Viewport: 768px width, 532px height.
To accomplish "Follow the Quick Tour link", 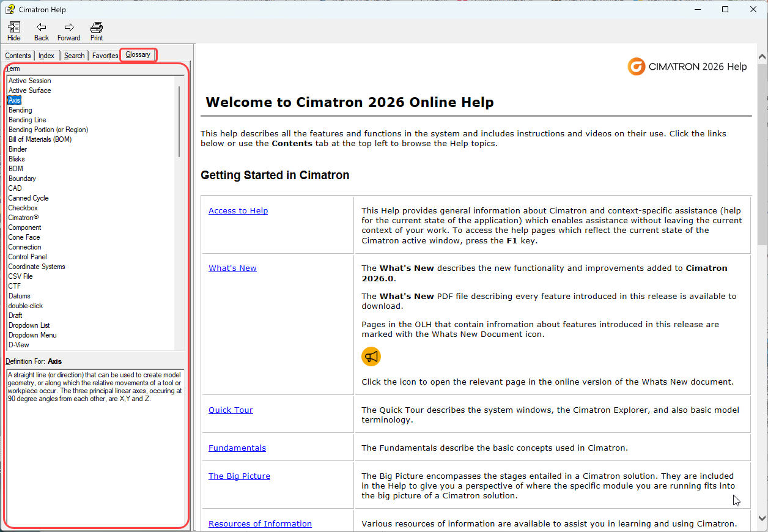I will (x=231, y=410).
